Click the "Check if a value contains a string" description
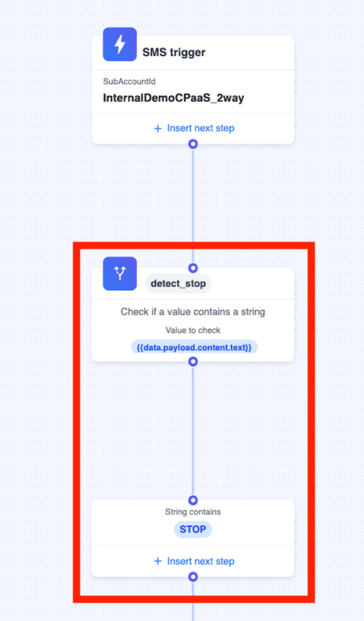364x621 pixels. [x=193, y=312]
